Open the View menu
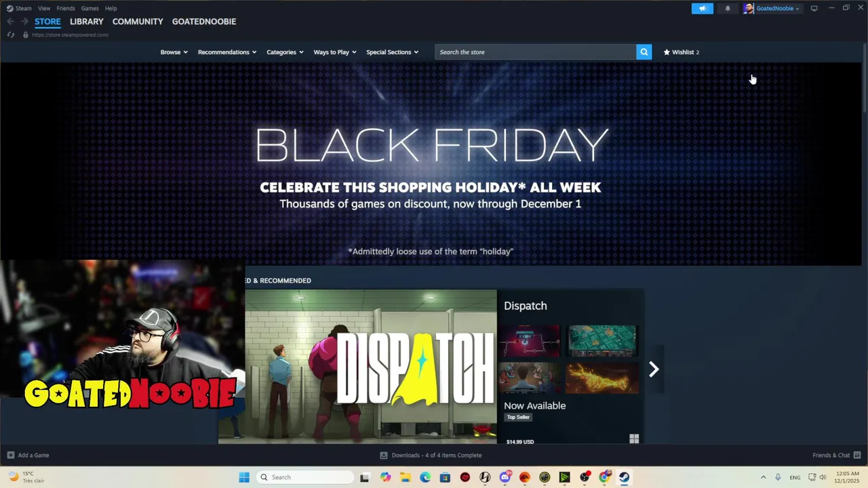Screen dimensions: 868x488 point(44,8)
